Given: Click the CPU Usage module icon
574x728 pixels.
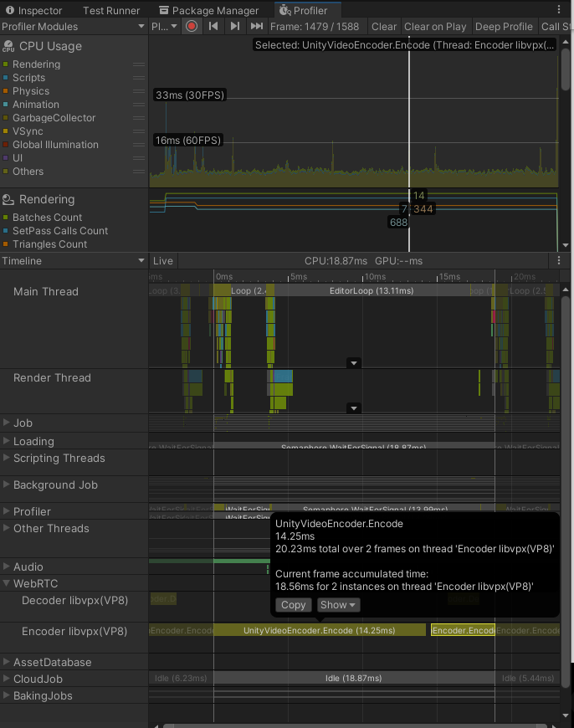Looking at the screenshot, I should click(x=8, y=46).
